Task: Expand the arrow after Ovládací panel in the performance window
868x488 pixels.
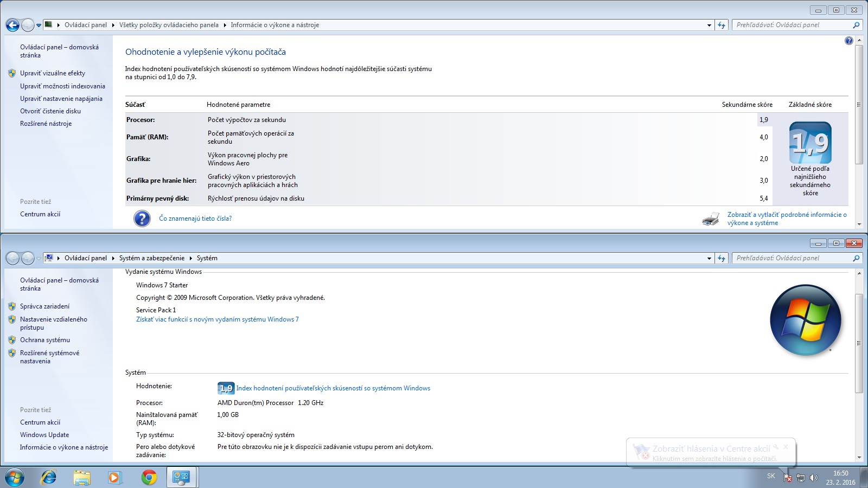Action: tap(113, 25)
